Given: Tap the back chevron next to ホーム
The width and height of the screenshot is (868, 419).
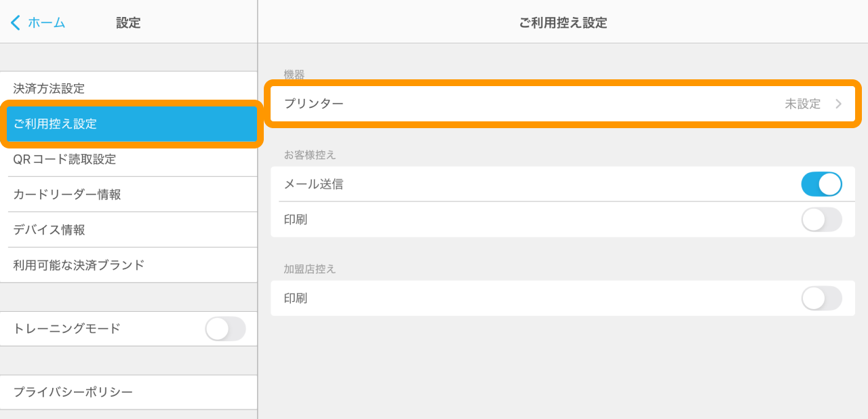Looking at the screenshot, I should 15,22.
